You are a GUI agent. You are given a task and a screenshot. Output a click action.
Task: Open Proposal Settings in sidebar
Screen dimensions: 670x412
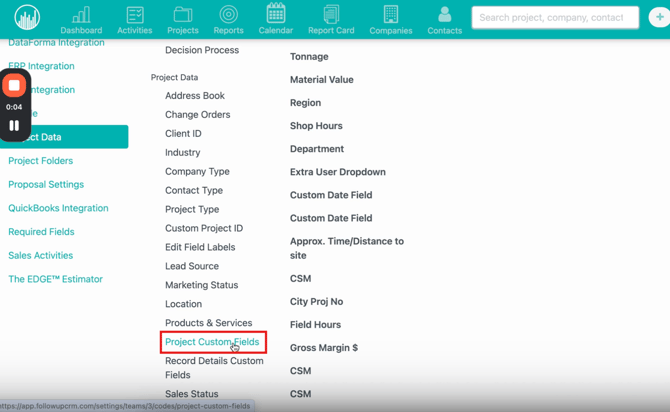[46, 185]
